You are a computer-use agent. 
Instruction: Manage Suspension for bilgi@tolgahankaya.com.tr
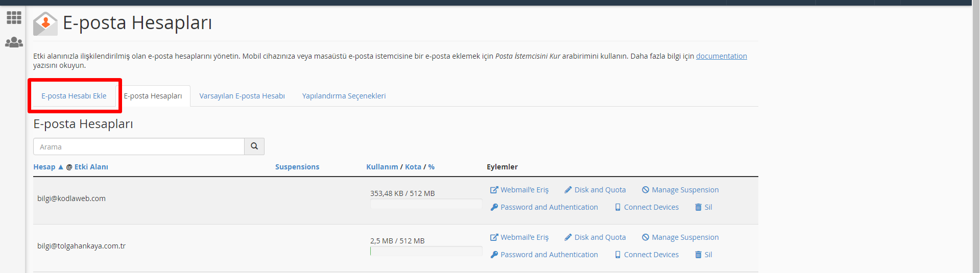pos(680,237)
